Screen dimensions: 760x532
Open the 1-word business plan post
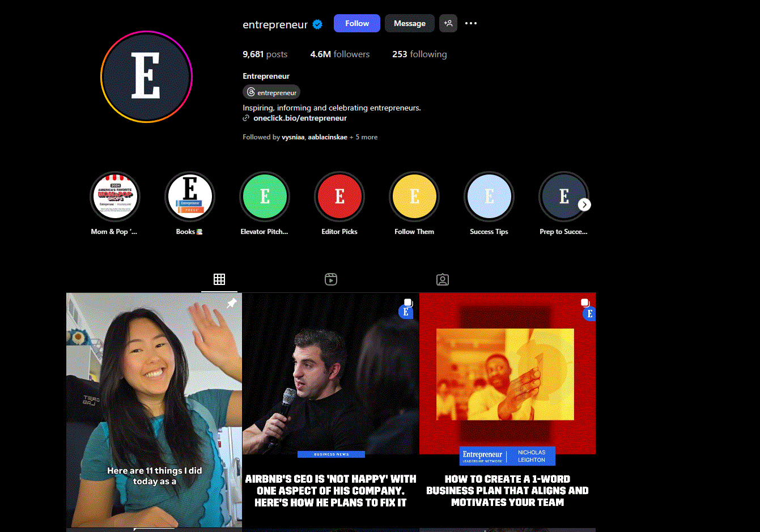pyautogui.click(x=507, y=410)
